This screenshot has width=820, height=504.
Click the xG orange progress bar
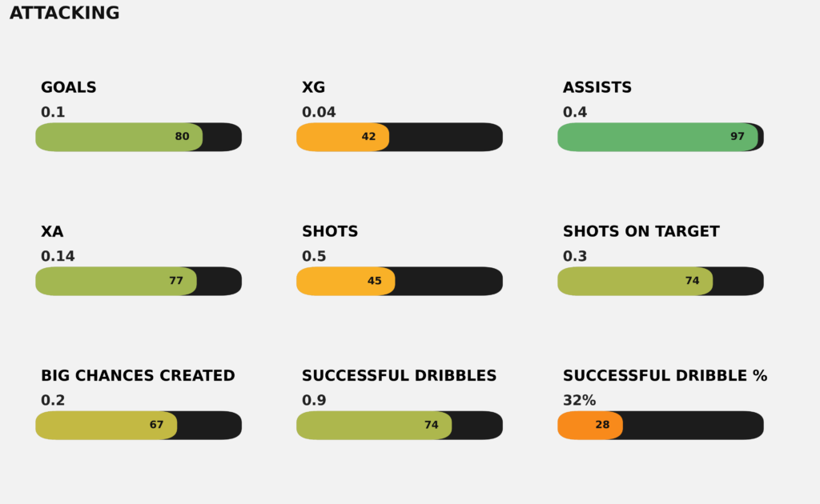point(343,137)
